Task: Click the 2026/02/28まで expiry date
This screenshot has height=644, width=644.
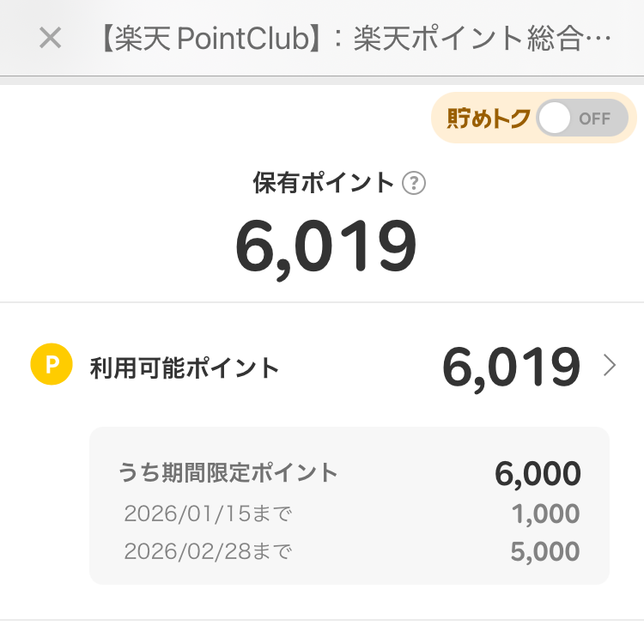Action: click(208, 551)
